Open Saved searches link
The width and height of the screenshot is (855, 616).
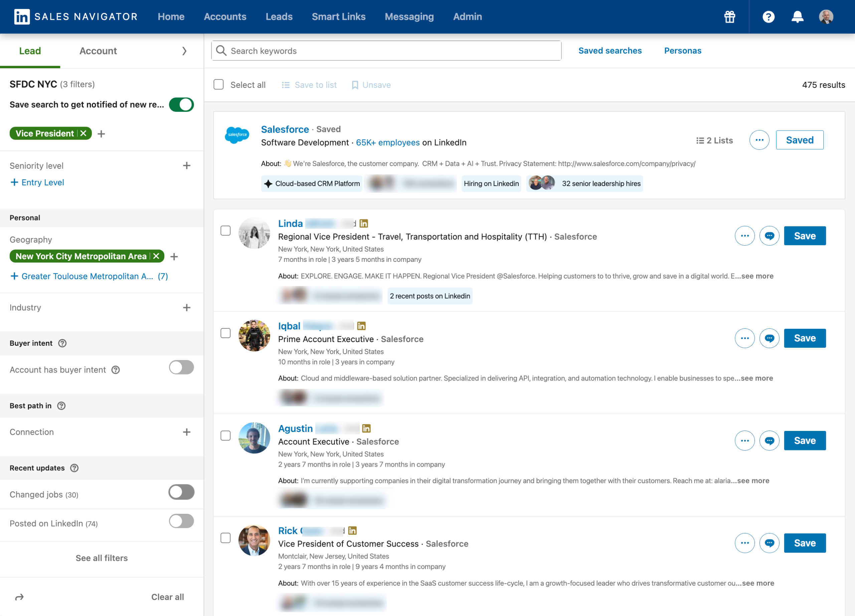[x=610, y=51]
